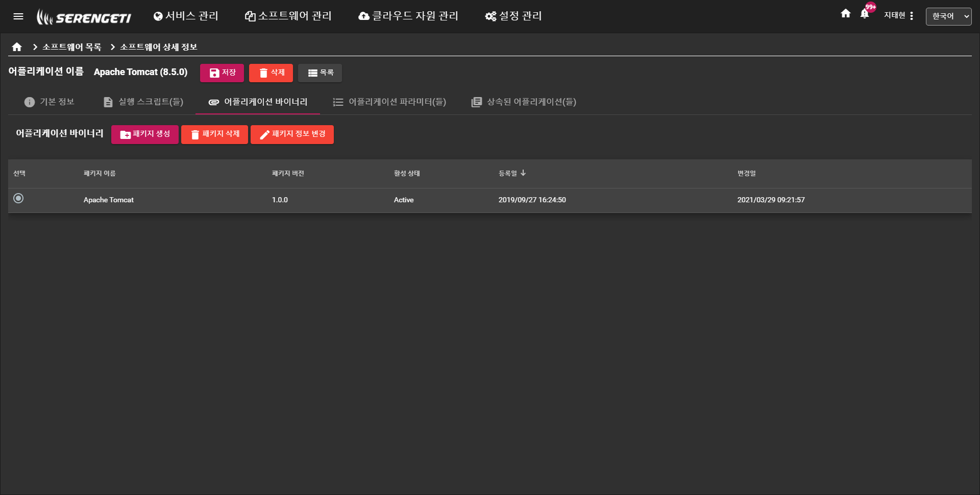Click version cell 1.0.0

(x=280, y=200)
